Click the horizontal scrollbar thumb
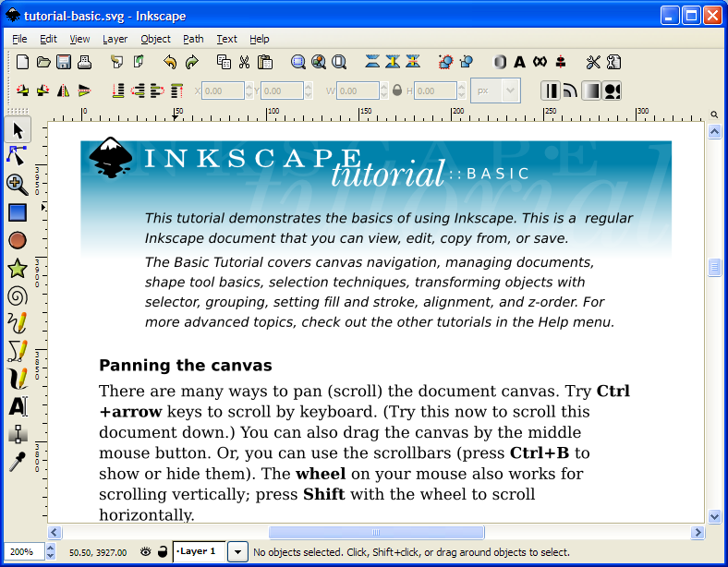The width and height of the screenshot is (728, 567). click(x=376, y=533)
